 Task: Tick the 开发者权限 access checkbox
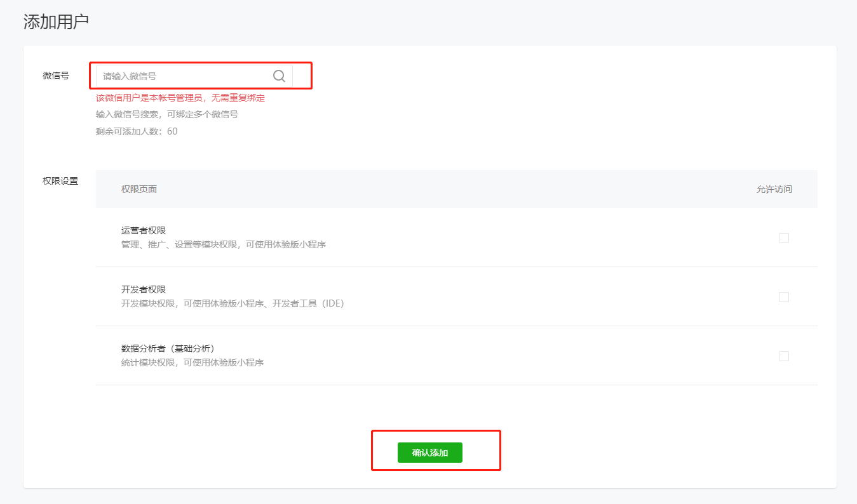[x=783, y=297]
